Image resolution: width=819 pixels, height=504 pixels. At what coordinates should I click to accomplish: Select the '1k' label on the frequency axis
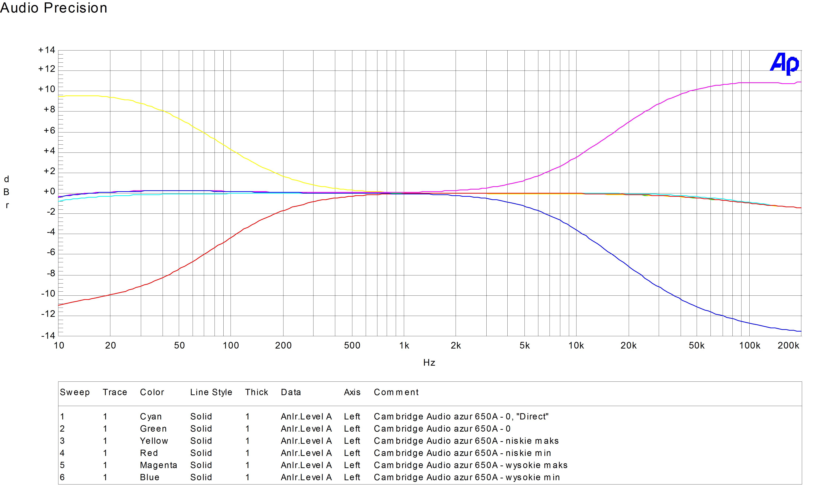404,345
